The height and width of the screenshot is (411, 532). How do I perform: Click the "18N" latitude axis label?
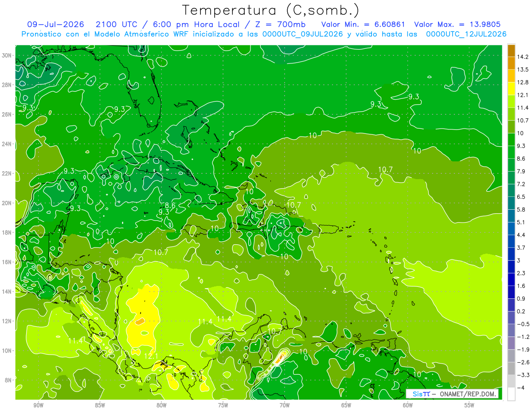click(7, 232)
